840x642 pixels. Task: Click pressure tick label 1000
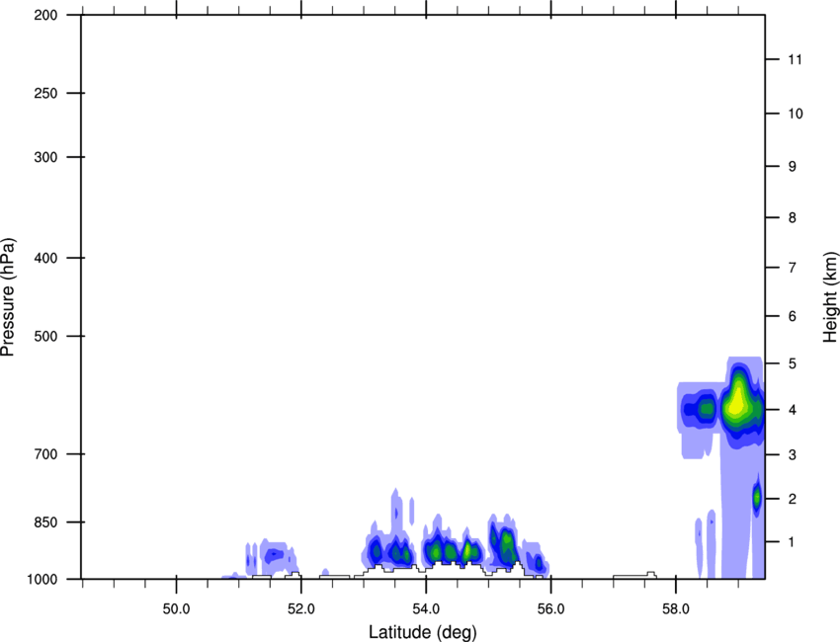(42, 579)
